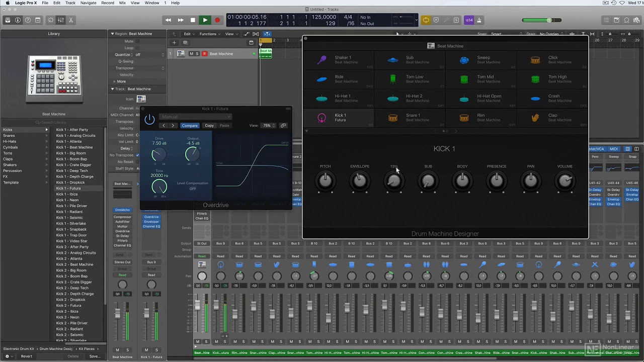Open the Apple menu
Viewport: 644px width, 362px height.
(7, 3)
